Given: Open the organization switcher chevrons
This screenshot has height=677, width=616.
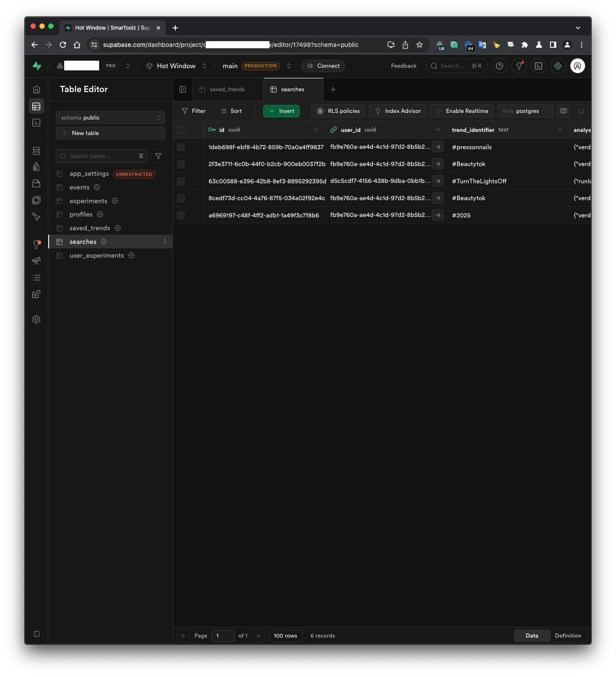Looking at the screenshot, I should 127,66.
